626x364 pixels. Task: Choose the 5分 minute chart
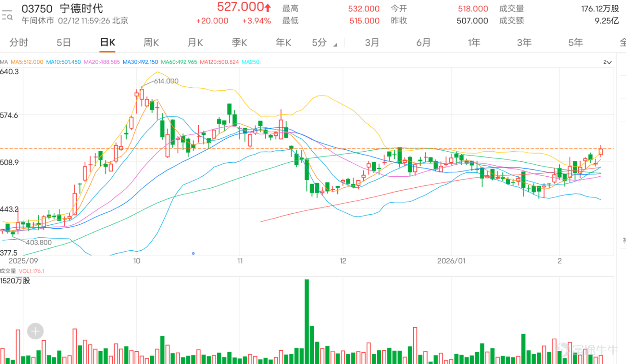[x=319, y=43]
